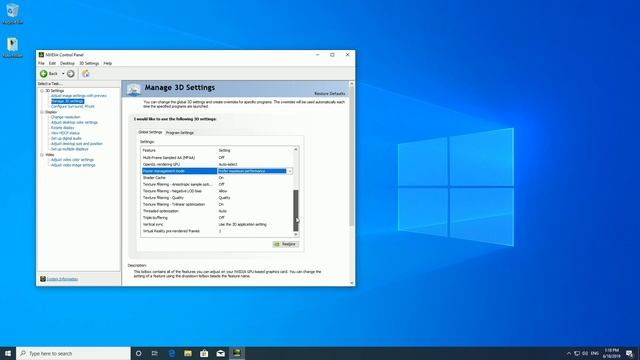
Task: Open the Recycle Bin desktop icon
Action: click(x=12, y=13)
